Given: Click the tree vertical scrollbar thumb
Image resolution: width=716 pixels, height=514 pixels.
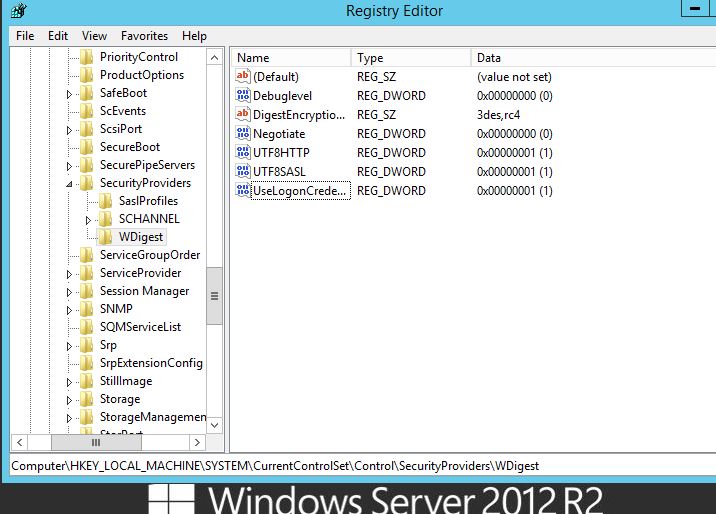Looking at the screenshot, I should click(214, 296).
